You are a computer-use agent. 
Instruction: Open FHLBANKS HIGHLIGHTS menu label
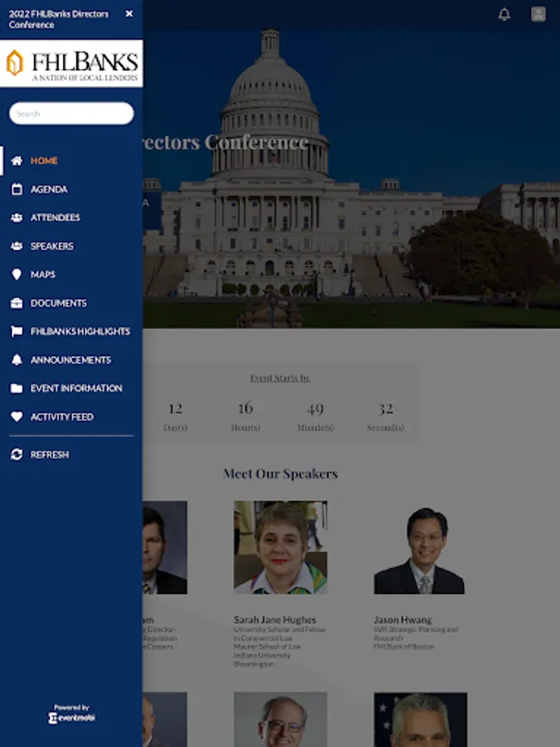coord(80,331)
